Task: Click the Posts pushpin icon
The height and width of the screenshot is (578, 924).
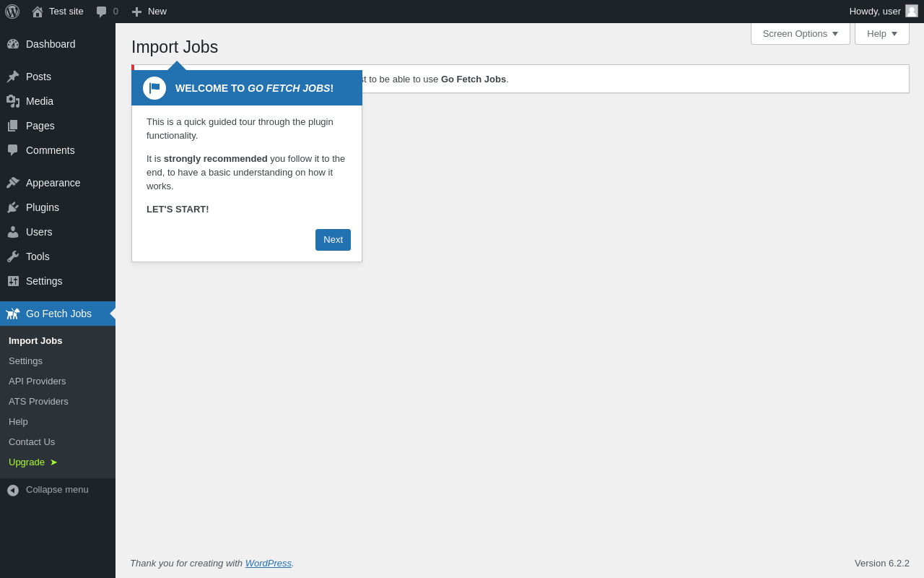Action: click(x=13, y=77)
